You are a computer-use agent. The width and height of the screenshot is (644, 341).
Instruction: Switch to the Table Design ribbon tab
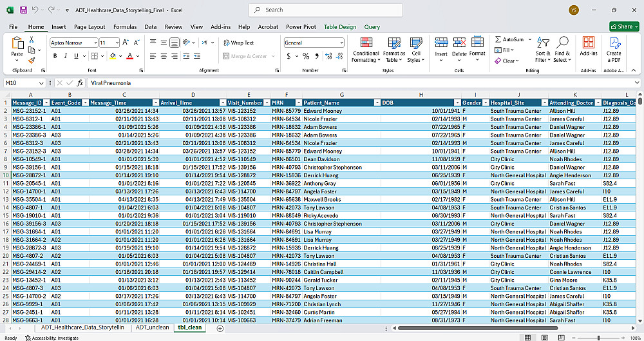point(339,27)
